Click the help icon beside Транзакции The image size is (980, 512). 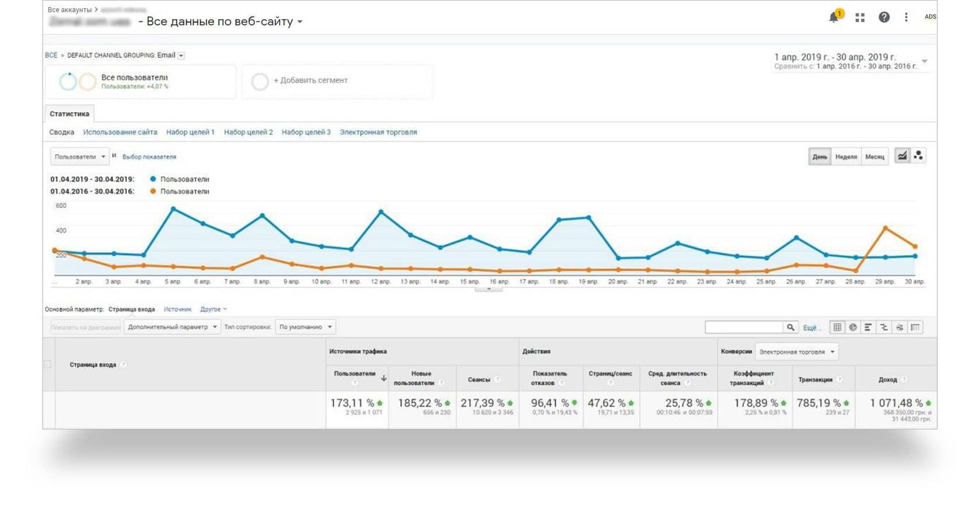point(839,379)
